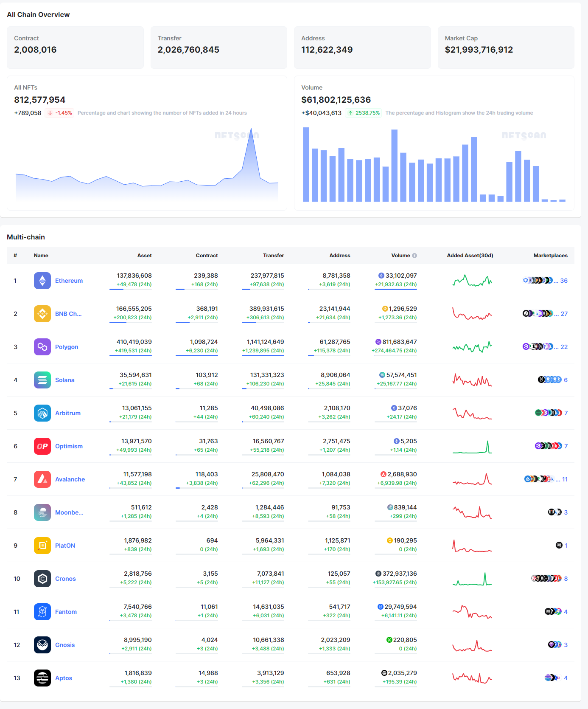The image size is (588, 709).
Task: Click the Avalanche chain logo icon
Action: tap(42, 479)
